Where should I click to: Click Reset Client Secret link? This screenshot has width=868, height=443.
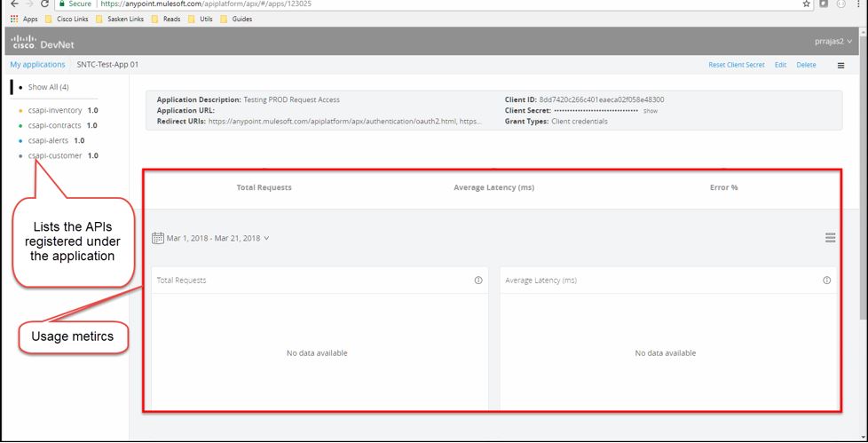[x=737, y=65]
